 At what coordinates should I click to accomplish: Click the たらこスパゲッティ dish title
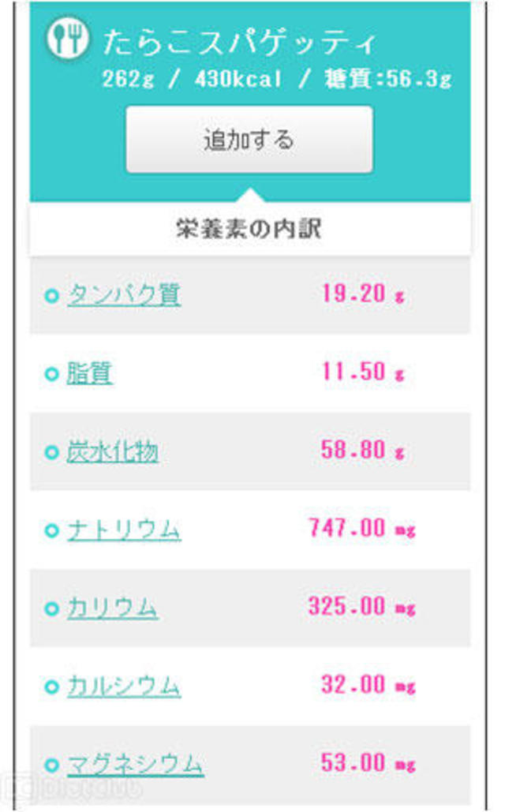pos(240,43)
